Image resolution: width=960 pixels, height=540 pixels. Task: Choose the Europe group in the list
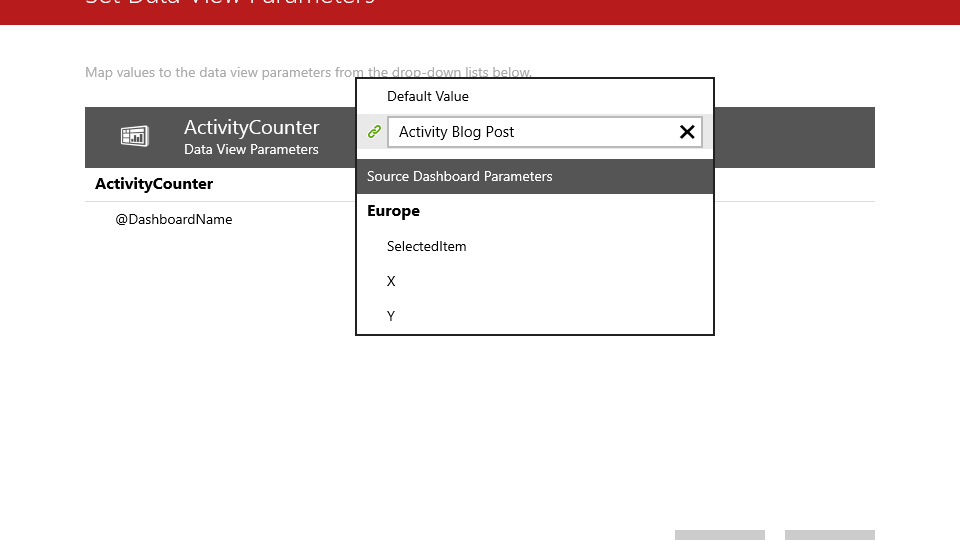click(394, 211)
